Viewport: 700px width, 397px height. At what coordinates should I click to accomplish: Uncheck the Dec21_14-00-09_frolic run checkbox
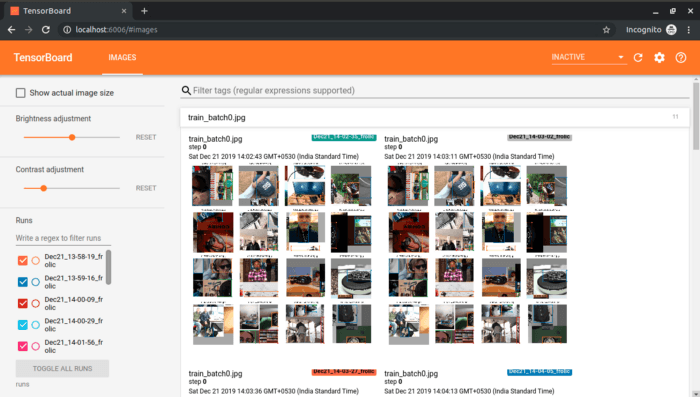tap(22, 303)
